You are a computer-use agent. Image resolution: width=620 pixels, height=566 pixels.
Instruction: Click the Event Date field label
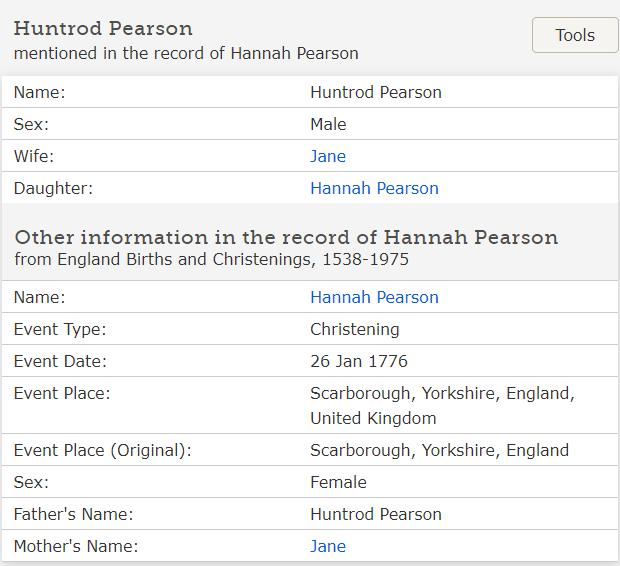pyautogui.click(x=60, y=361)
